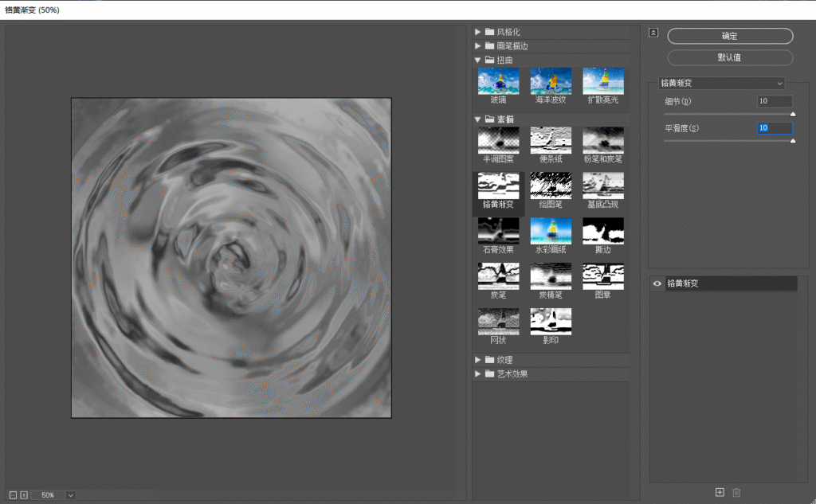816x504 pixels.
Task: Click the 确定 confirm button
Action: click(729, 36)
